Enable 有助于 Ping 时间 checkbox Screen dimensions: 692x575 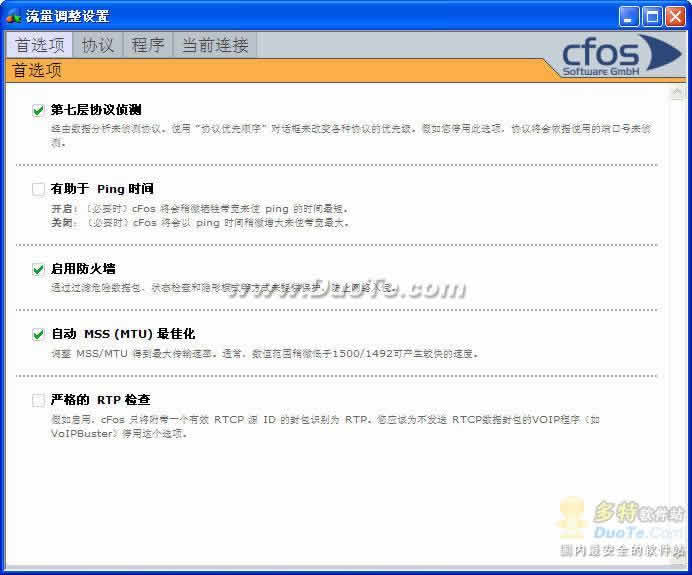38,189
